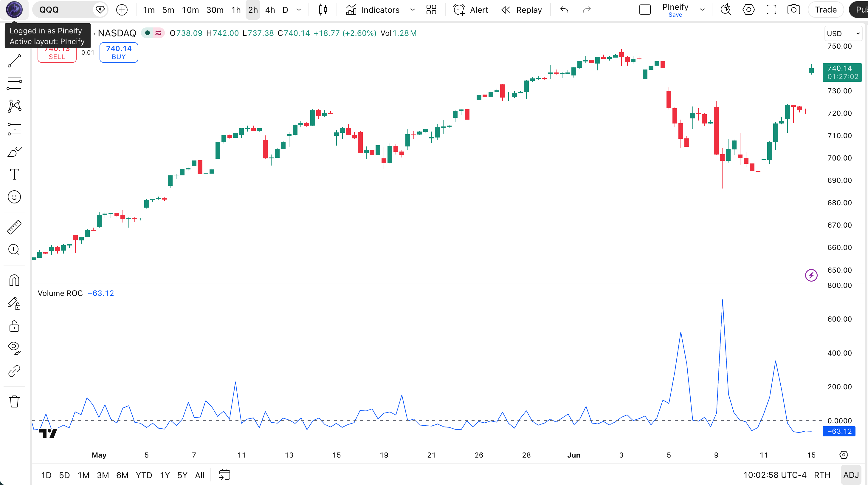Expand the PIneify layout menu chevron
868x485 pixels.
[x=702, y=10]
